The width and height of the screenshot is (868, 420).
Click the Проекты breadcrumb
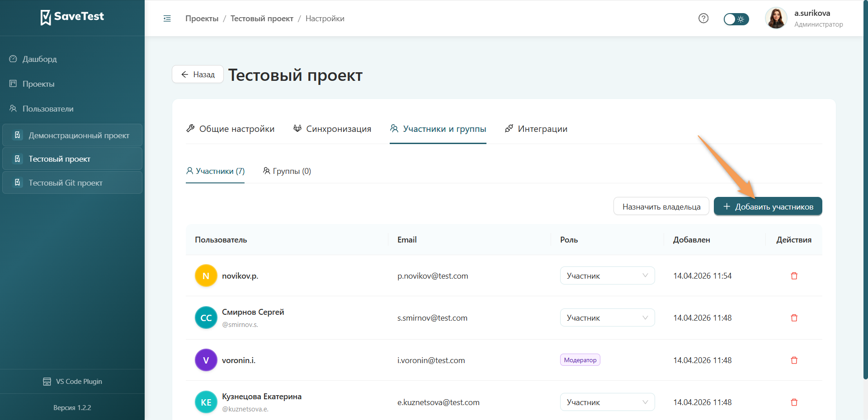(x=202, y=19)
